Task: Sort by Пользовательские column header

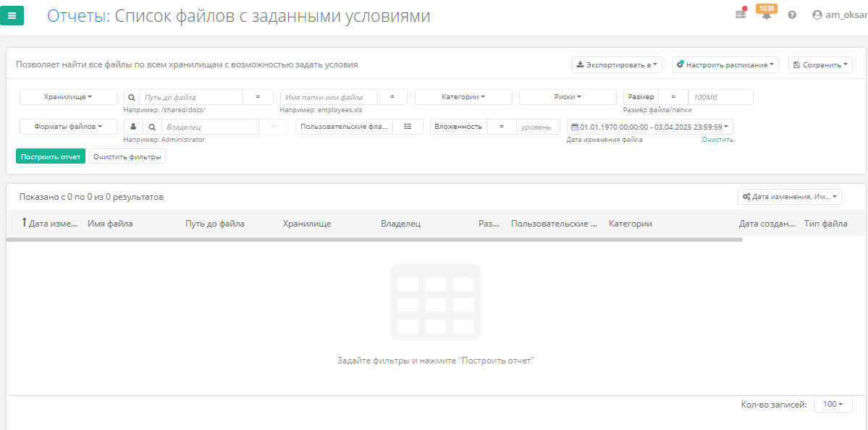Action: pyautogui.click(x=554, y=224)
